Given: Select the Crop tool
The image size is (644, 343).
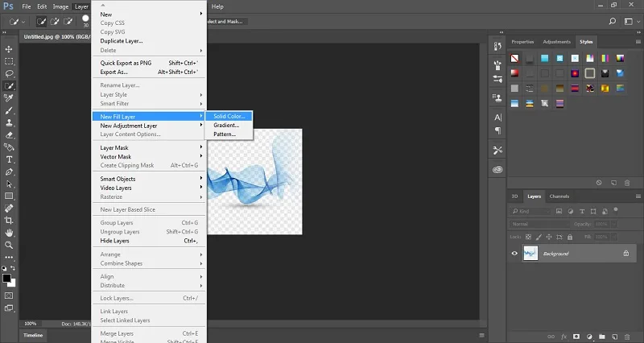Looking at the screenshot, I should click(9, 221).
